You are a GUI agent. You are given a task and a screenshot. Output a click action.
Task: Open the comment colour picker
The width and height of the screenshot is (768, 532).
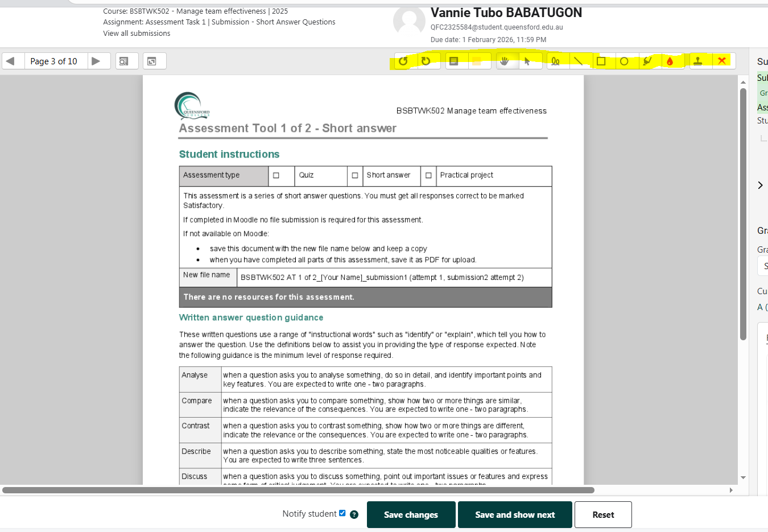(x=477, y=61)
